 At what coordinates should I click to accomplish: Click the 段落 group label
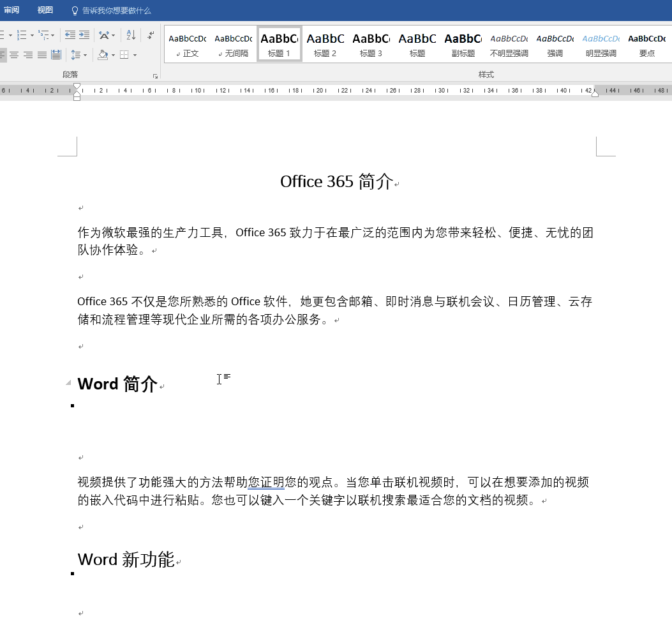click(x=70, y=75)
